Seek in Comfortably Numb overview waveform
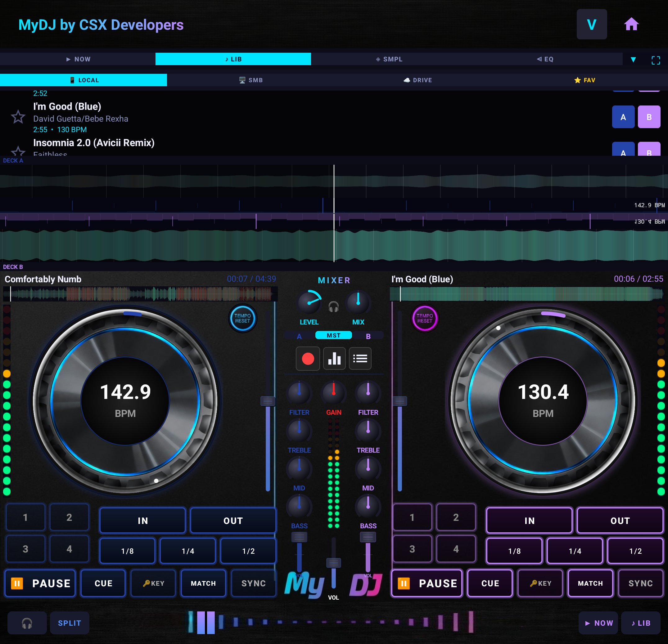The height and width of the screenshot is (644, 668). click(x=140, y=294)
